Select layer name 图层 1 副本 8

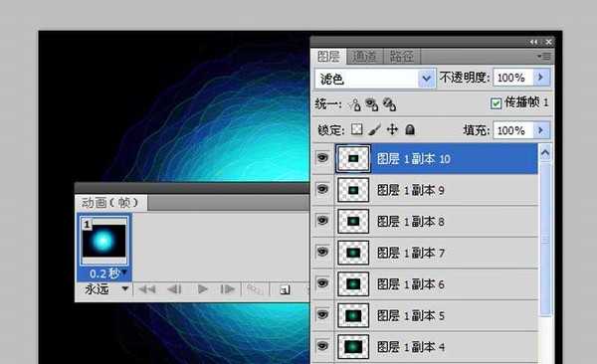click(x=410, y=222)
